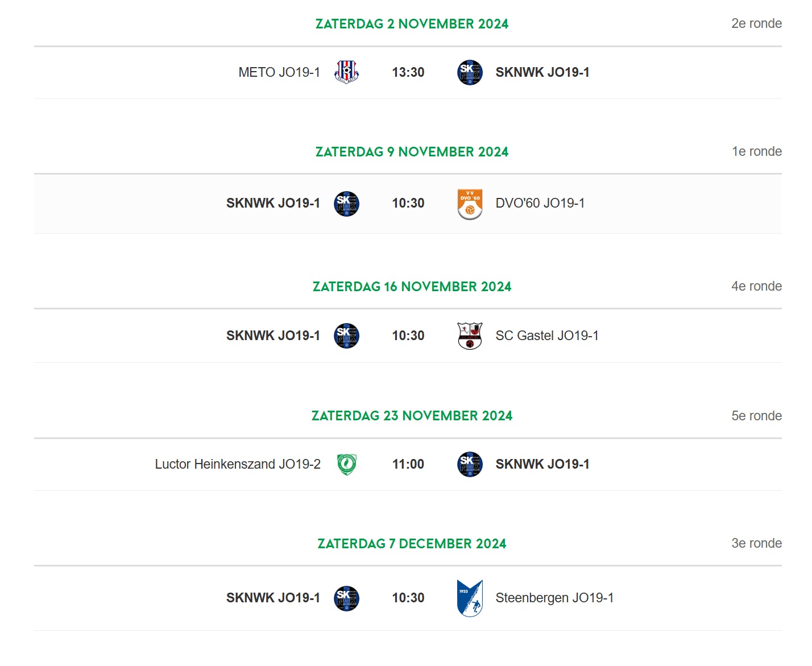This screenshot has width=812, height=666.
Task: Click the orange DVO'60 club crest
Action: 470,204
